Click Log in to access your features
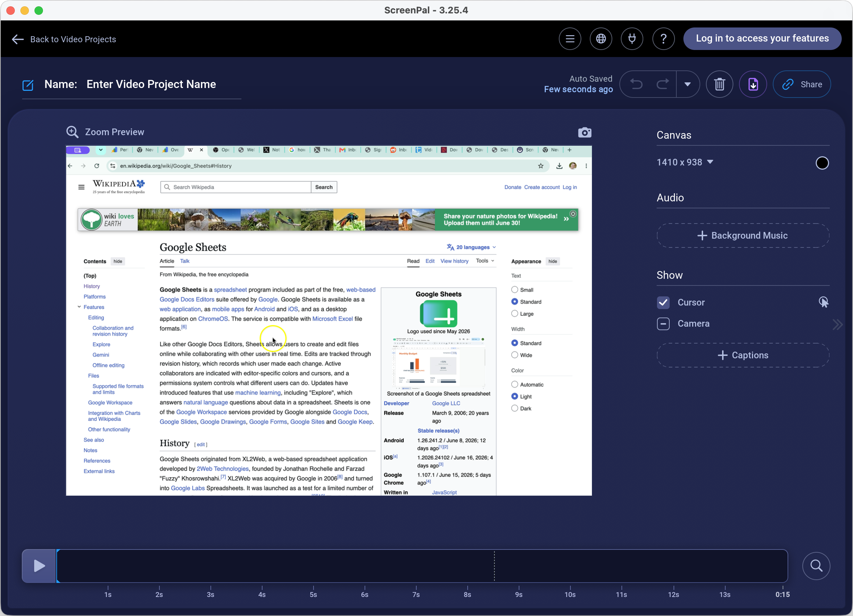Image resolution: width=853 pixels, height=616 pixels. coord(762,38)
